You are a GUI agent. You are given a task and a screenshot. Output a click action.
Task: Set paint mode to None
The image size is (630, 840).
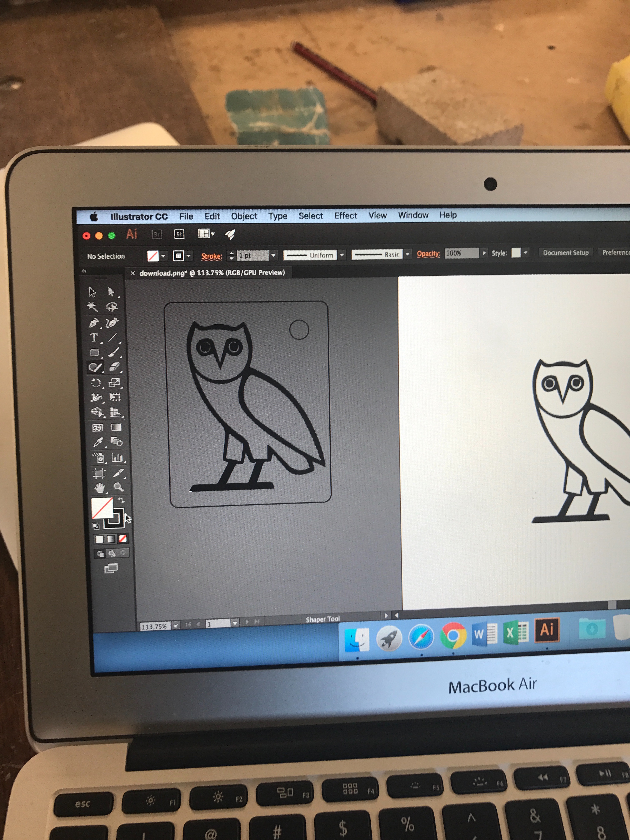point(123,539)
